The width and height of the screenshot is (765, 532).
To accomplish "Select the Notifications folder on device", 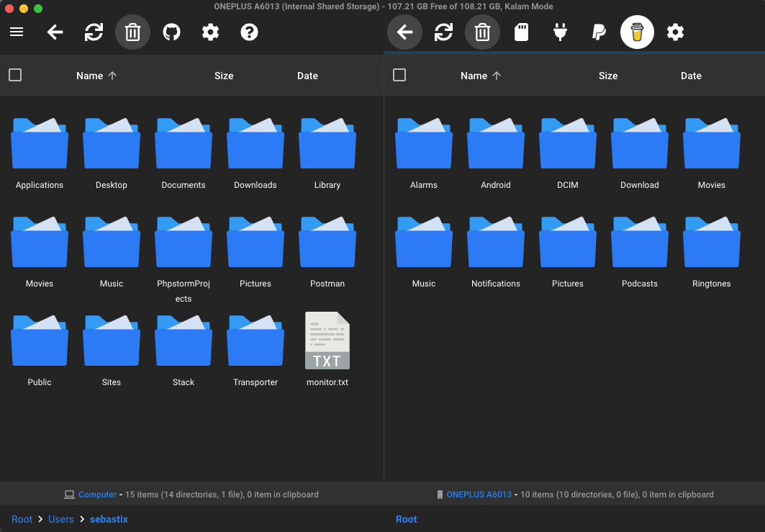I will click(x=496, y=253).
